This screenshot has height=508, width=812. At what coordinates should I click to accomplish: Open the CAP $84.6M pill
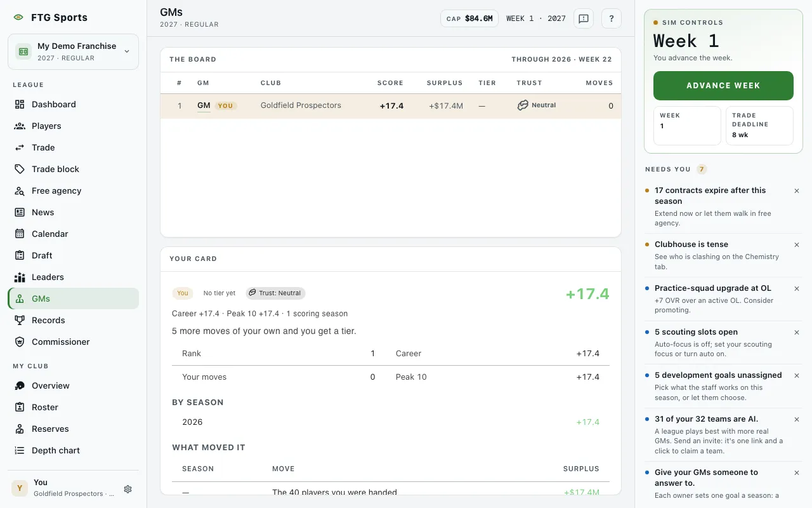pyautogui.click(x=469, y=18)
